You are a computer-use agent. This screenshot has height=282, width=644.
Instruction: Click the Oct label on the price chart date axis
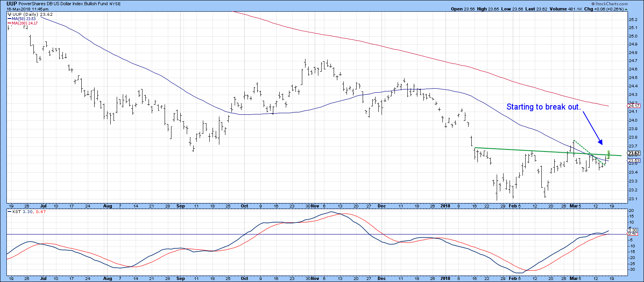[x=244, y=206]
